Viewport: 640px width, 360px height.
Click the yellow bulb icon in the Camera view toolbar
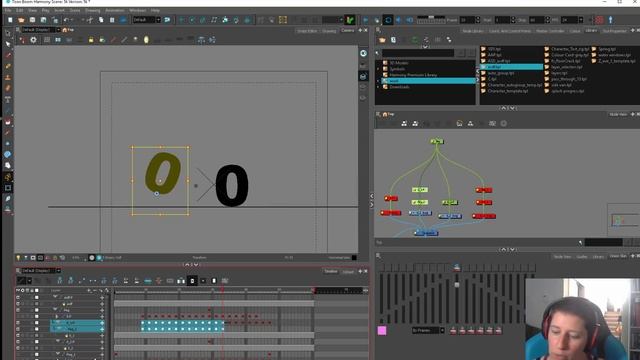pyautogui.click(x=146, y=40)
